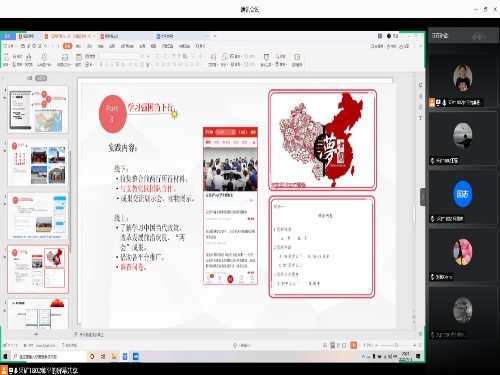Click the zoom slider in the status bar
The height and width of the screenshot is (375, 500).
click(396, 345)
